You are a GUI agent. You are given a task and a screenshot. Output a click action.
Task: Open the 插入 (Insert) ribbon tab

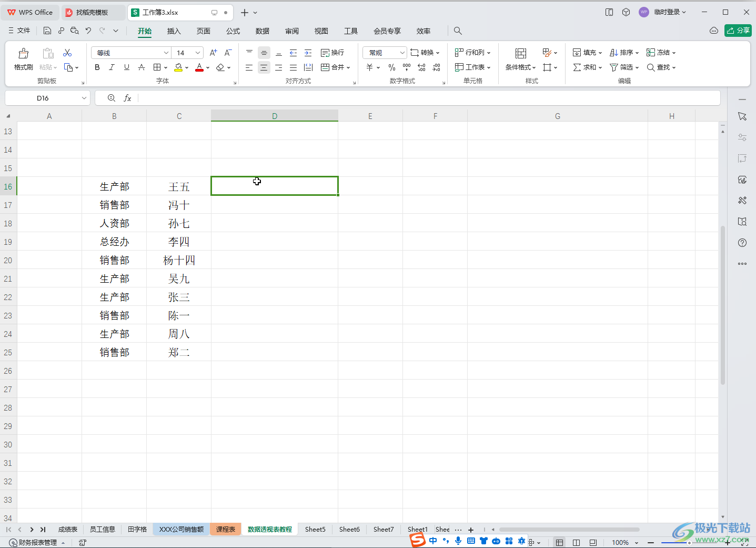[x=174, y=31]
